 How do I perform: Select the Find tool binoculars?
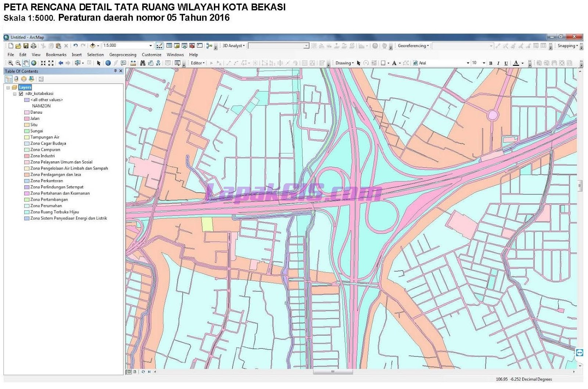(x=142, y=63)
